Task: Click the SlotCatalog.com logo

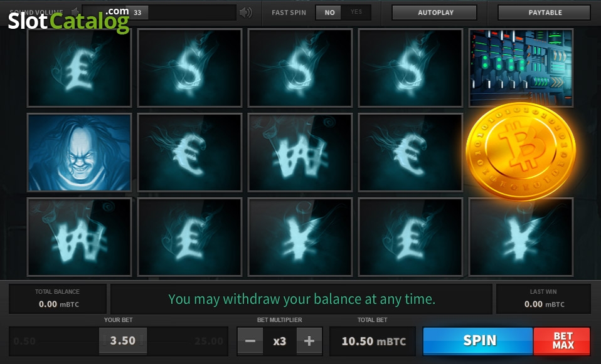Action: click(x=68, y=20)
